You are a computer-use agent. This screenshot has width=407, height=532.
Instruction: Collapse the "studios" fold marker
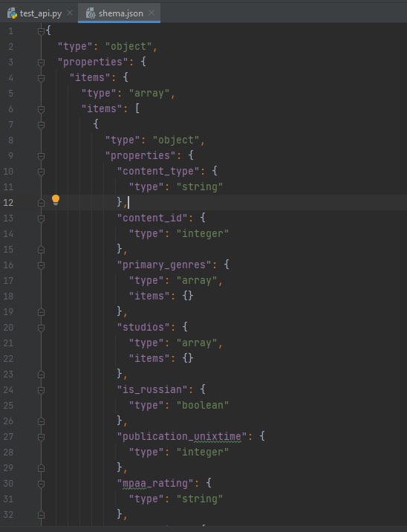pos(41,328)
